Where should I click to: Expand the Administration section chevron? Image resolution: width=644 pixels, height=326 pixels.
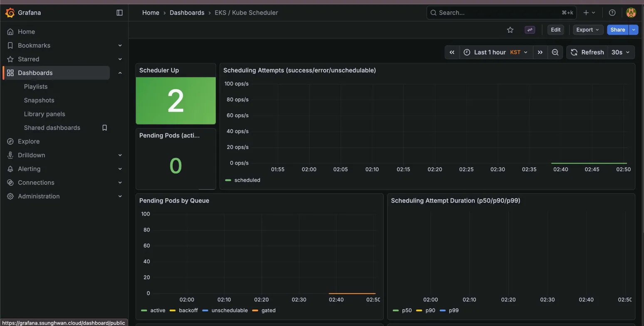(120, 196)
